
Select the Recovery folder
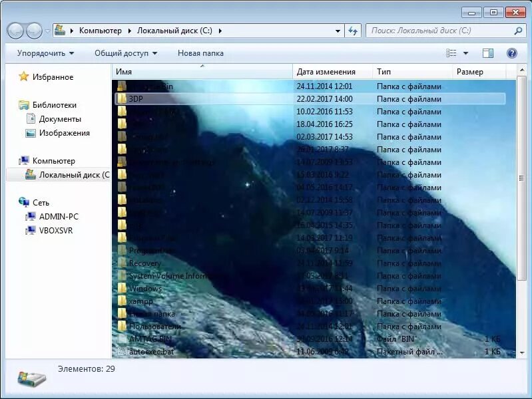[x=144, y=263]
